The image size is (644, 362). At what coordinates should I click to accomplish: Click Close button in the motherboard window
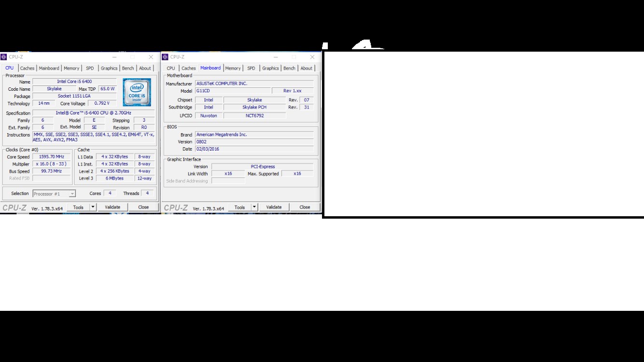point(305,207)
